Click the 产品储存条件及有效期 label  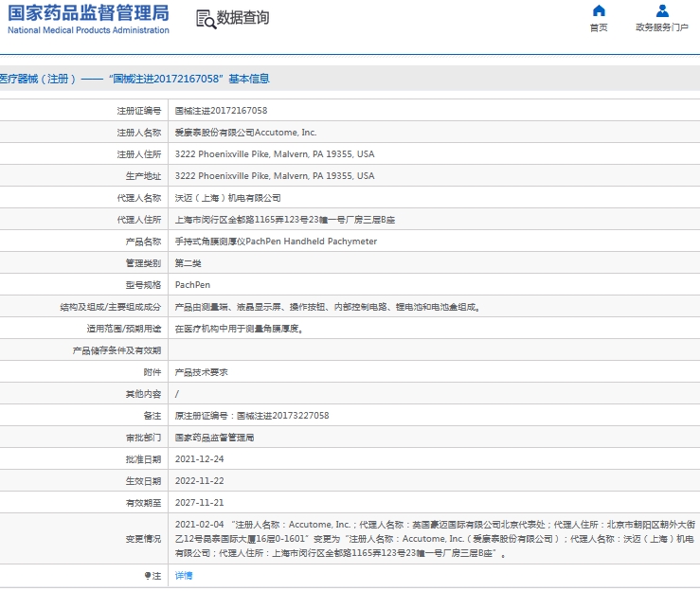tap(117, 350)
